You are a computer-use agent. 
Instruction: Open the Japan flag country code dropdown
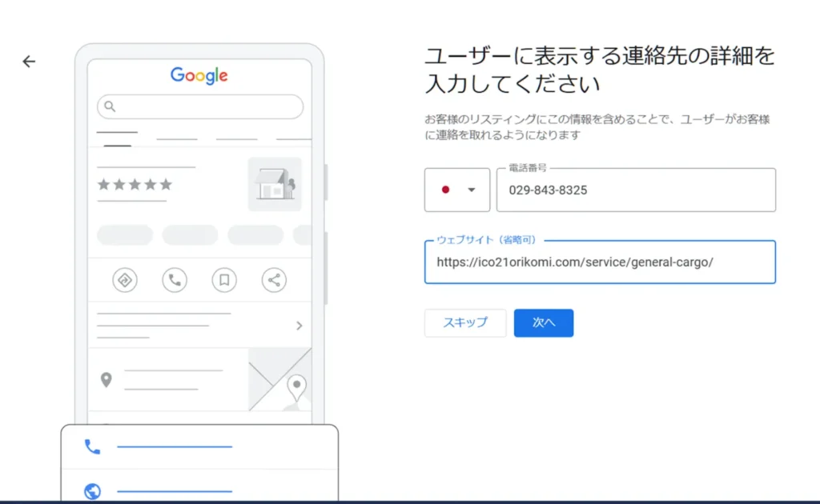(457, 190)
